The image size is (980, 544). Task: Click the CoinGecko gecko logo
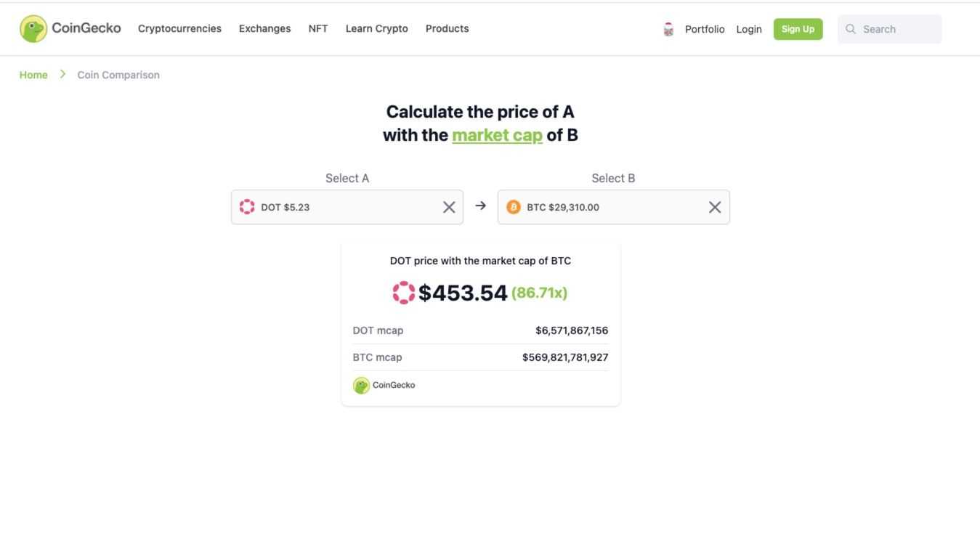[x=33, y=28]
